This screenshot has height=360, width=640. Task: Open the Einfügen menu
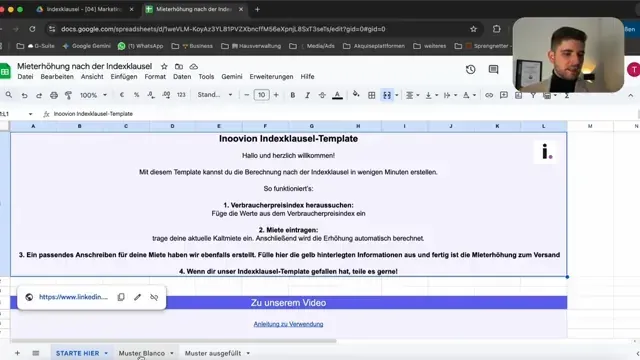tap(124, 77)
